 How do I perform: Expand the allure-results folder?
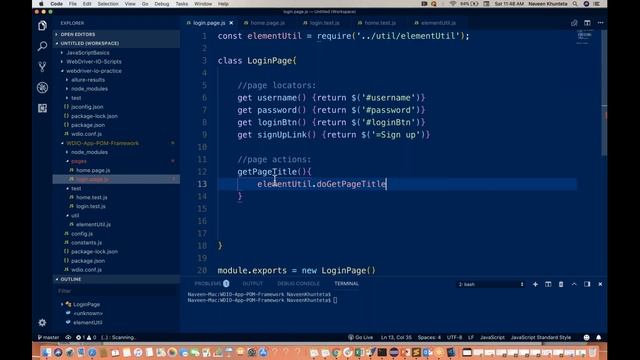87,80
